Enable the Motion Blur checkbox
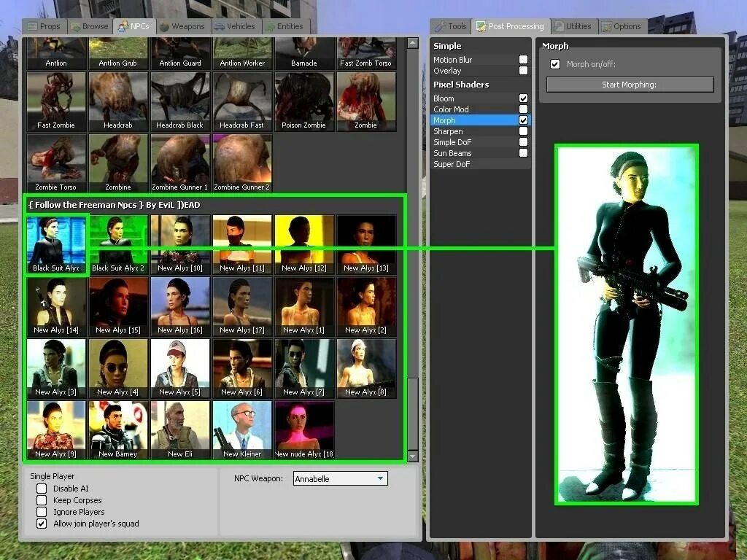 tap(523, 60)
